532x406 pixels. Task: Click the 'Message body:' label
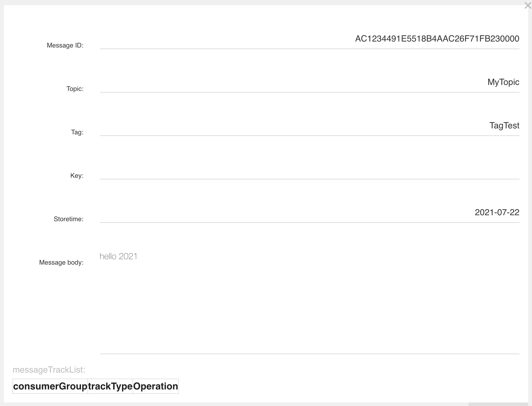tap(61, 262)
